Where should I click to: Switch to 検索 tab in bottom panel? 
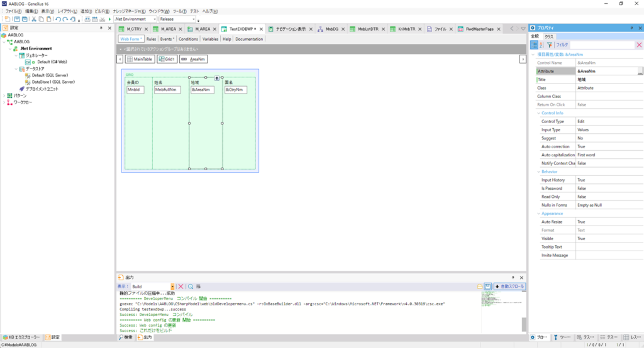pyautogui.click(x=126, y=337)
